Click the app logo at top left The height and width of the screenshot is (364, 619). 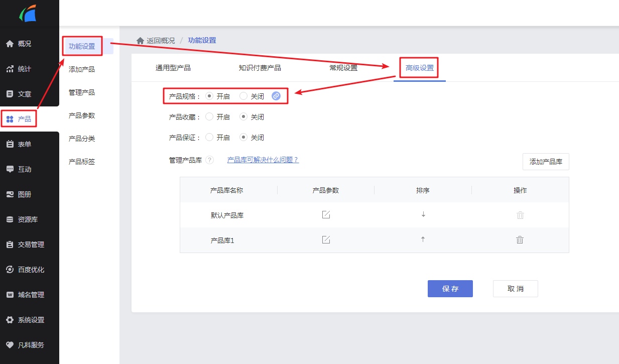[28, 13]
